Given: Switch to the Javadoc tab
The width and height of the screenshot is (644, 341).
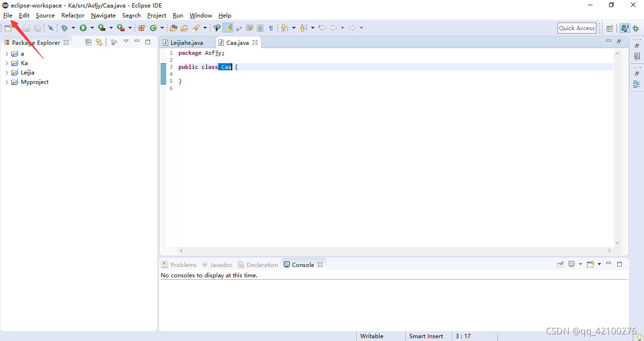Looking at the screenshot, I should pos(217,265).
